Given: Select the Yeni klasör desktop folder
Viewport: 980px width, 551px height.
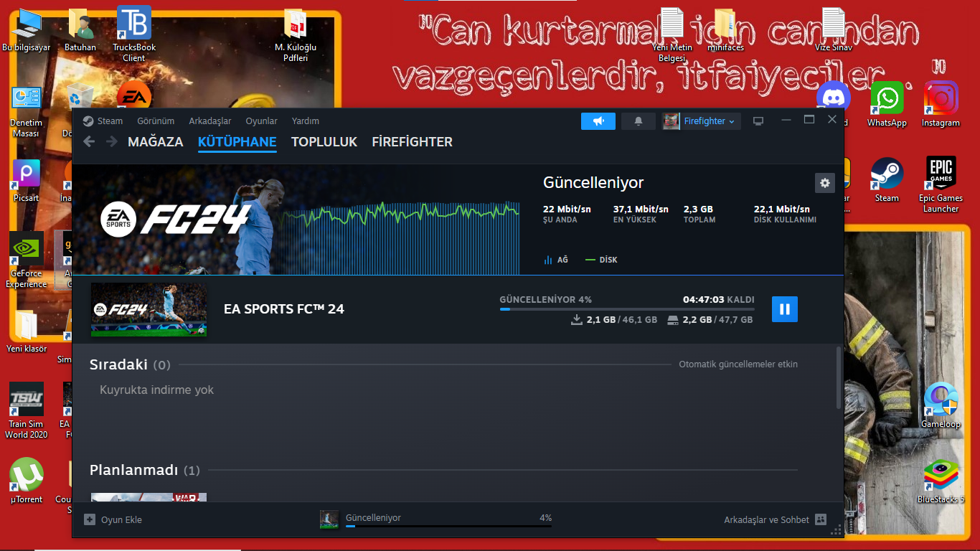Looking at the screenshot, I should pyautogui.click(x=27, y=331).
